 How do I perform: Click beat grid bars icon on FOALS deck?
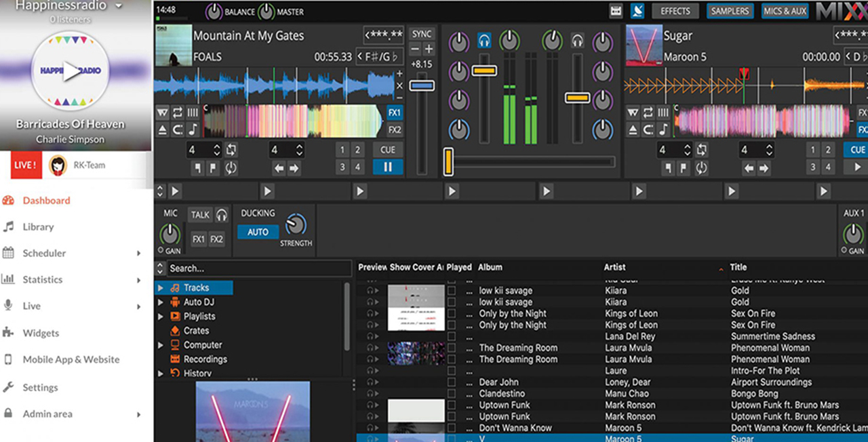pos(193,113)
